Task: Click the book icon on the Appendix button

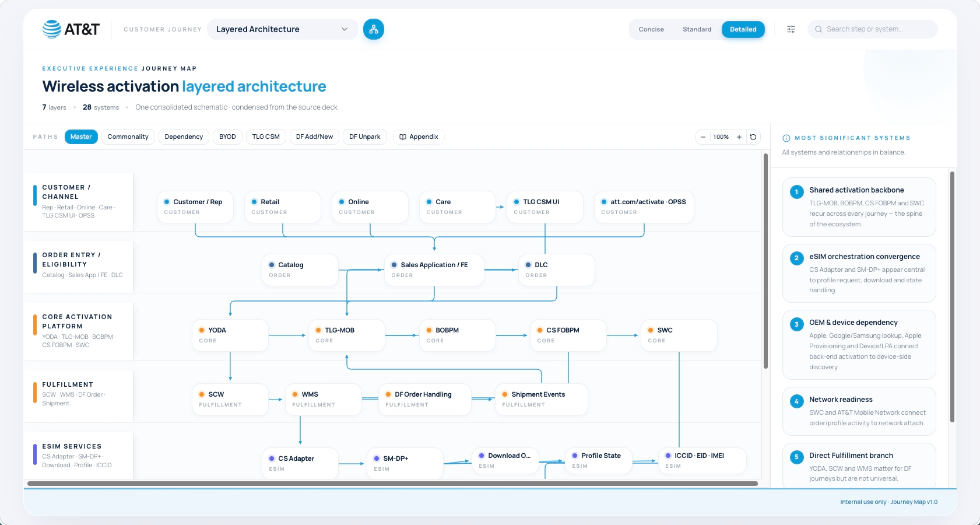Action: click(x=403, y=137)
